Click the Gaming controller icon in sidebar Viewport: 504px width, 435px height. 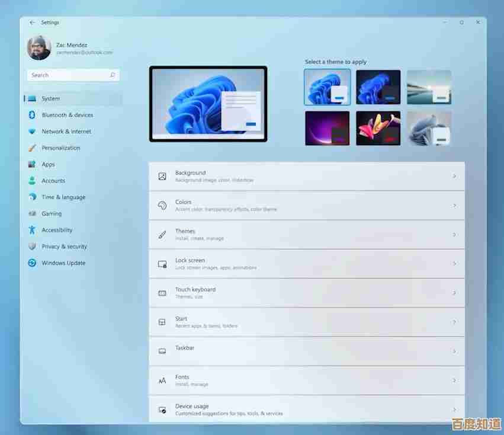(x=32, y=214)
